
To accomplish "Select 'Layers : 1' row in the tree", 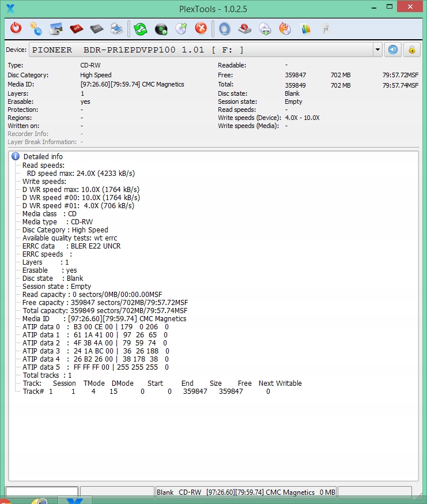I will pos(46,262).
